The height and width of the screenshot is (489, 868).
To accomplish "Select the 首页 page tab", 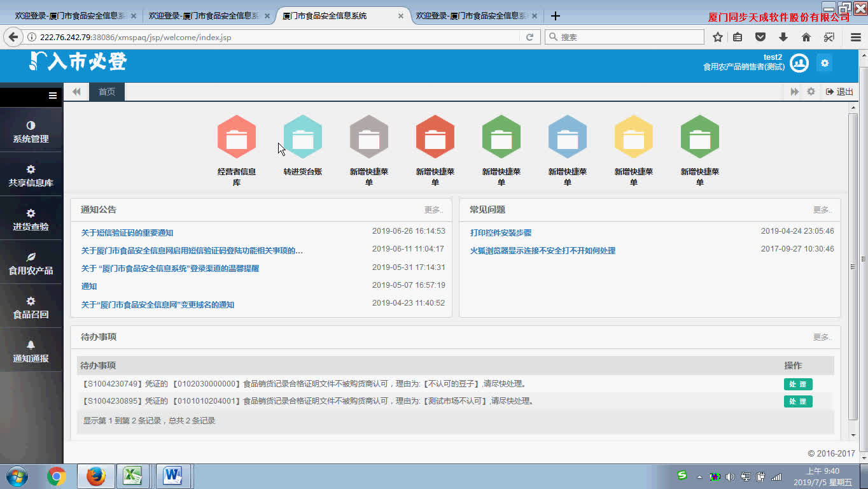I will pyautogui.click(x=107, y=92).
